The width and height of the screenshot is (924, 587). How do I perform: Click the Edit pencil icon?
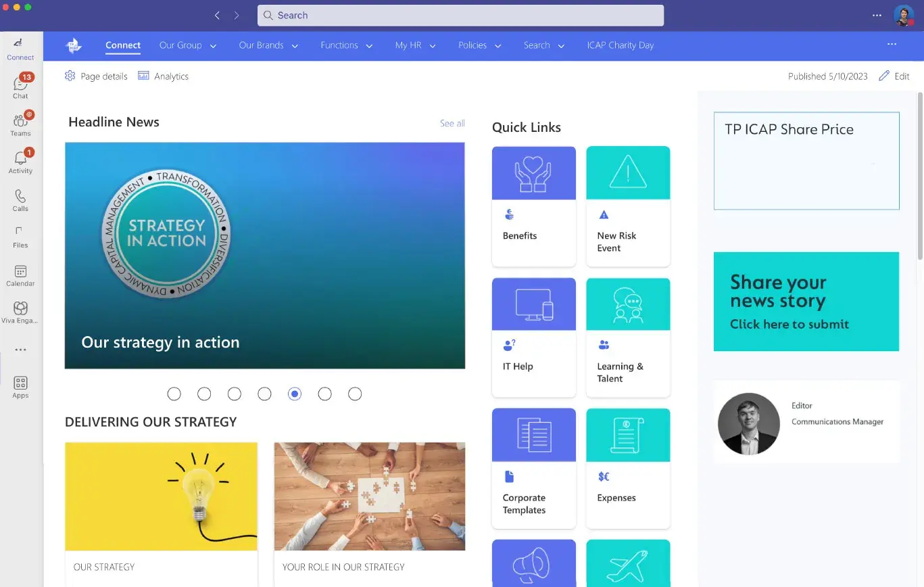point(884,76)
